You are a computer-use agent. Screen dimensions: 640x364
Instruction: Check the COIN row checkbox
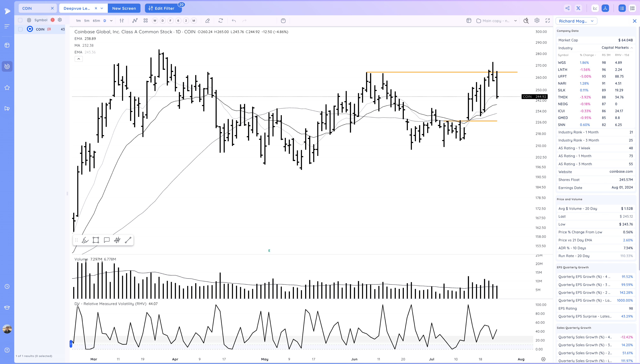(x=20, y=29)
